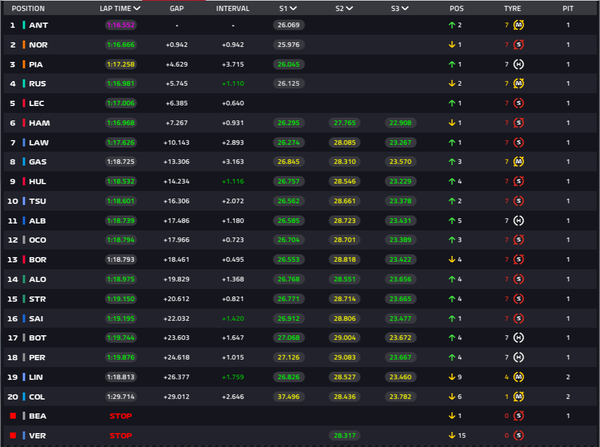Click GAS's medium tyre icon
Viewport: 600px width, 447px height.
(x=518, y=162)
